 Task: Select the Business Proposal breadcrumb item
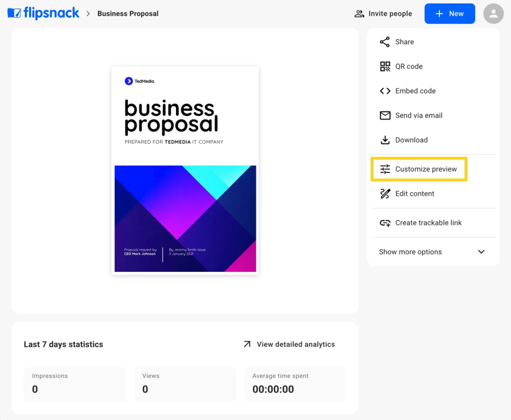(x=128, y=13)
